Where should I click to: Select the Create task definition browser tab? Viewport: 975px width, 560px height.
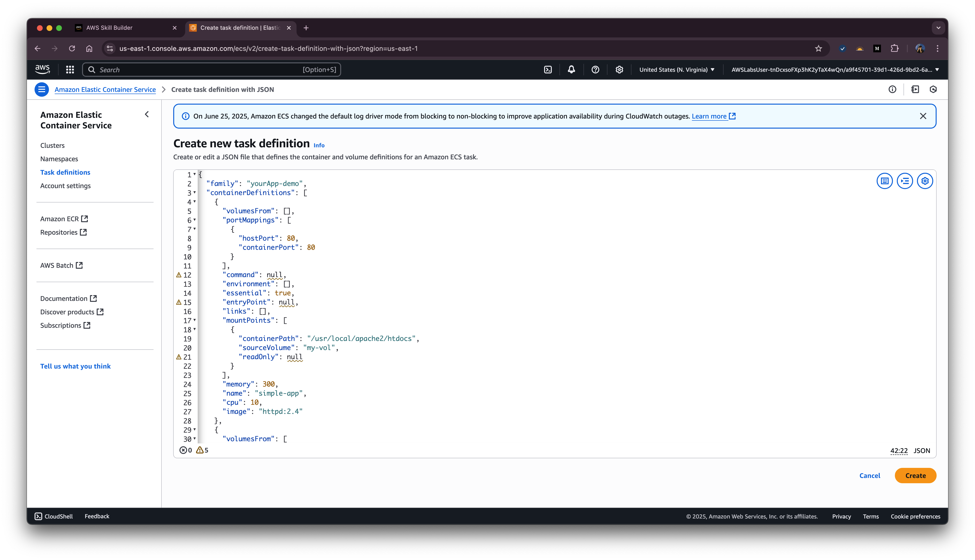(241, 28)
